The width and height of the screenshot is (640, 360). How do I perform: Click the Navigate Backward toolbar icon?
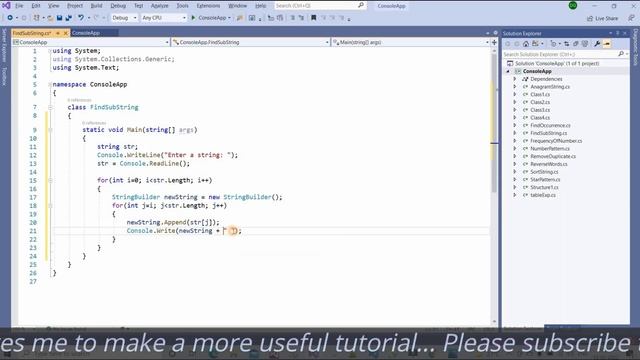tap(10, 18)
